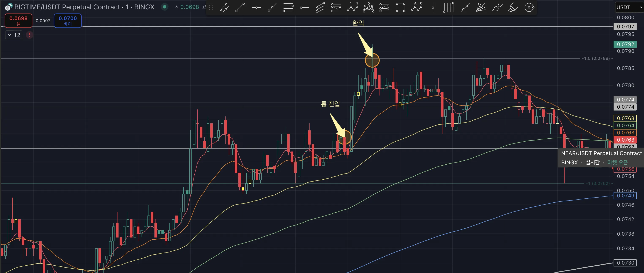Click the white-outlined 0.0730 price label
The width and height of the screenshot is (644, 273).
pos(625,263)
